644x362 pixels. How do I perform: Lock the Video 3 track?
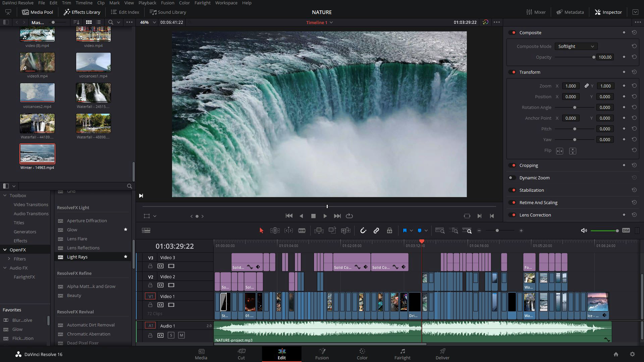tap(150, 266)
